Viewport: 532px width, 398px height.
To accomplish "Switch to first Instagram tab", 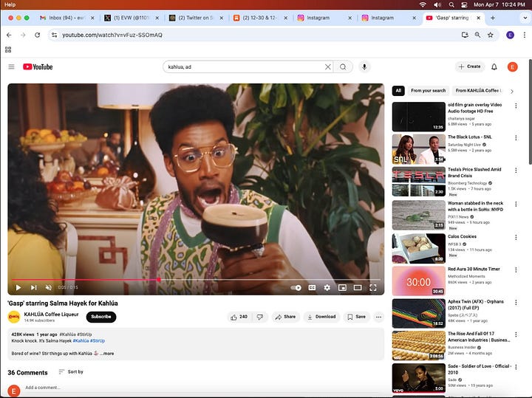I will click(324, 18).
